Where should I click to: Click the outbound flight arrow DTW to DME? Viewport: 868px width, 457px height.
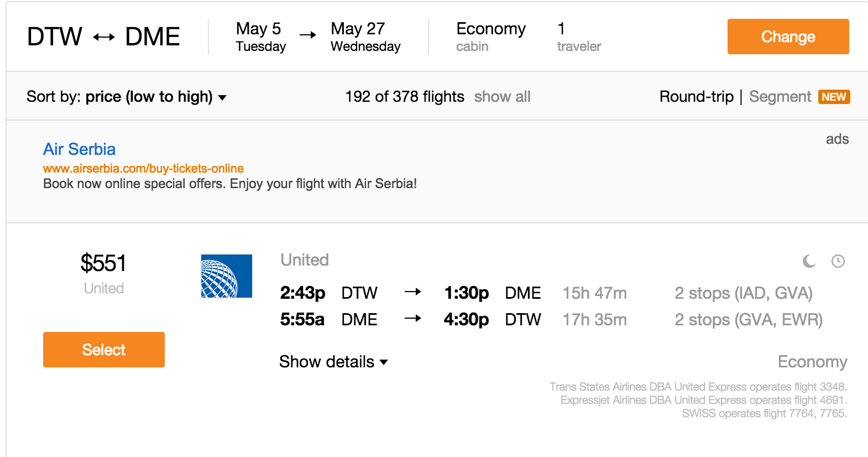click(413, 292)
